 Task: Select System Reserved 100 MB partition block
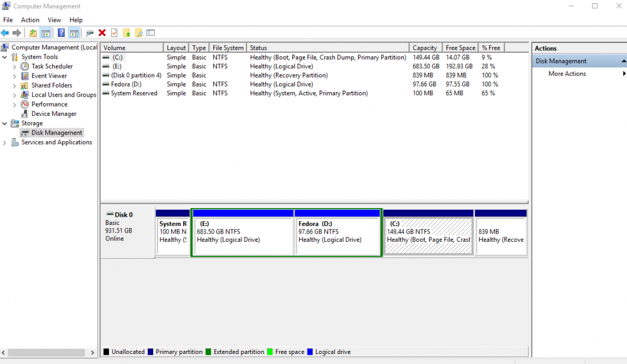pos(173,232)
